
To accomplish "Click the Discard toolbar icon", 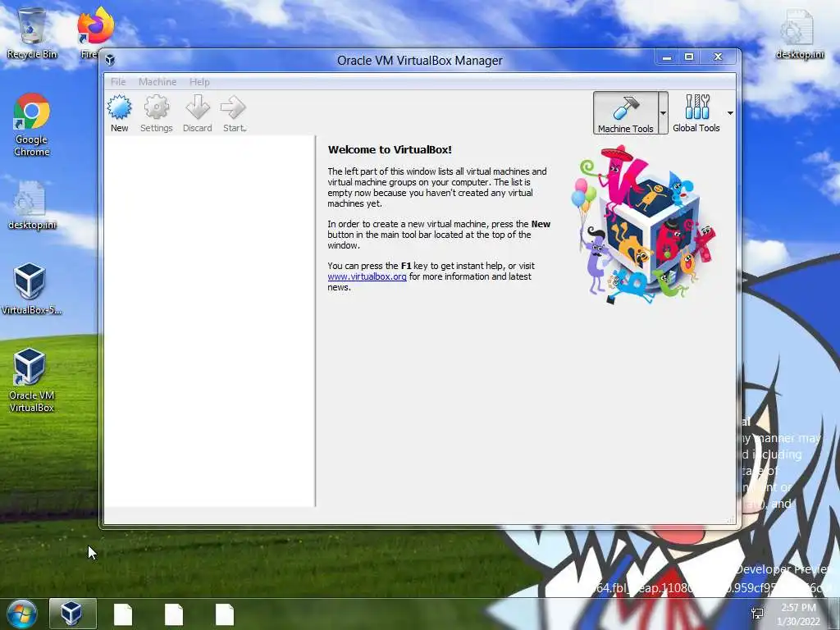I will tap(197, 113).
